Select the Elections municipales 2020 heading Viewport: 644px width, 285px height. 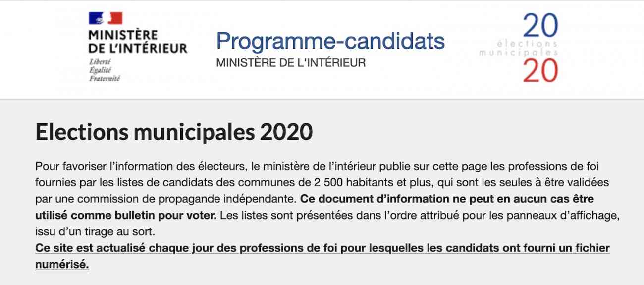pos(174,132)
